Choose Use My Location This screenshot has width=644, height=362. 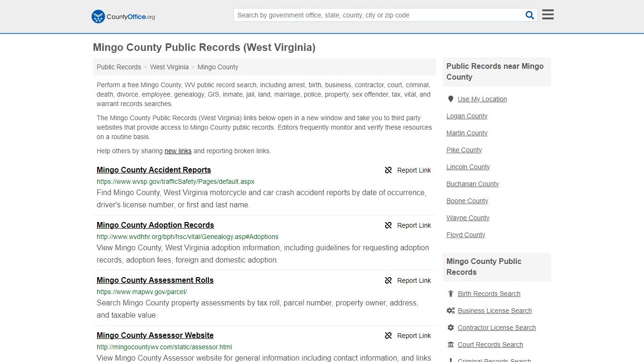pyautogui.click(x=482, y=99)
